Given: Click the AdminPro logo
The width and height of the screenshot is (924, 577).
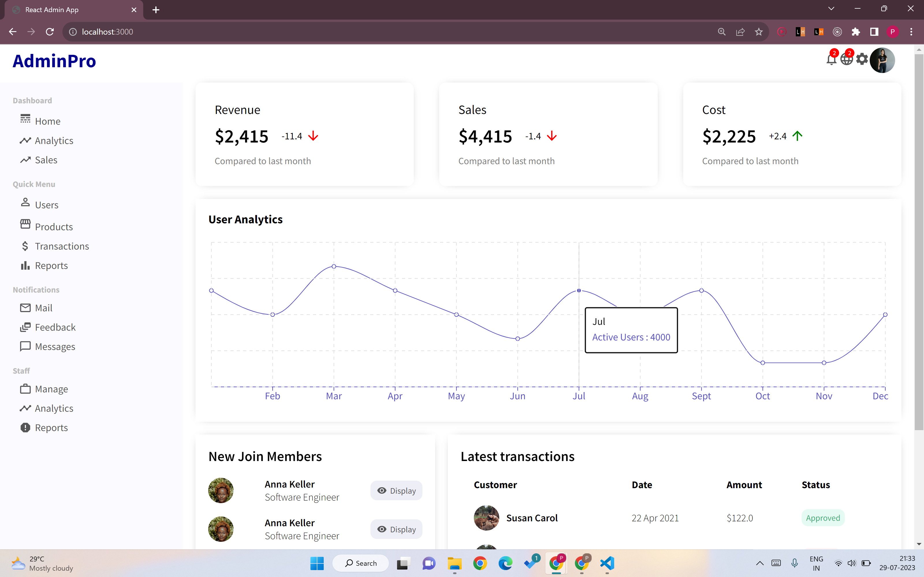Looking at the screenshot, I should [x=54, y=61].
